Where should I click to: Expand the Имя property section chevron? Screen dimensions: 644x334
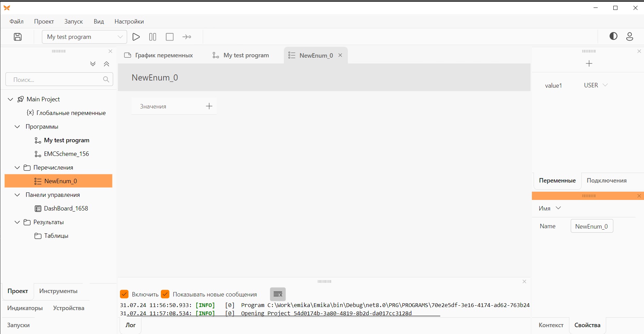click(x=558, y=208)
